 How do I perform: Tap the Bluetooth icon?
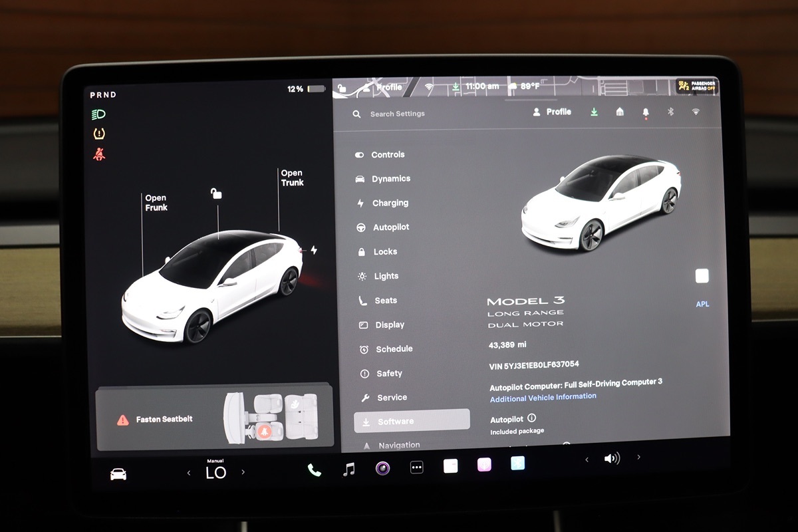point(670,112)
